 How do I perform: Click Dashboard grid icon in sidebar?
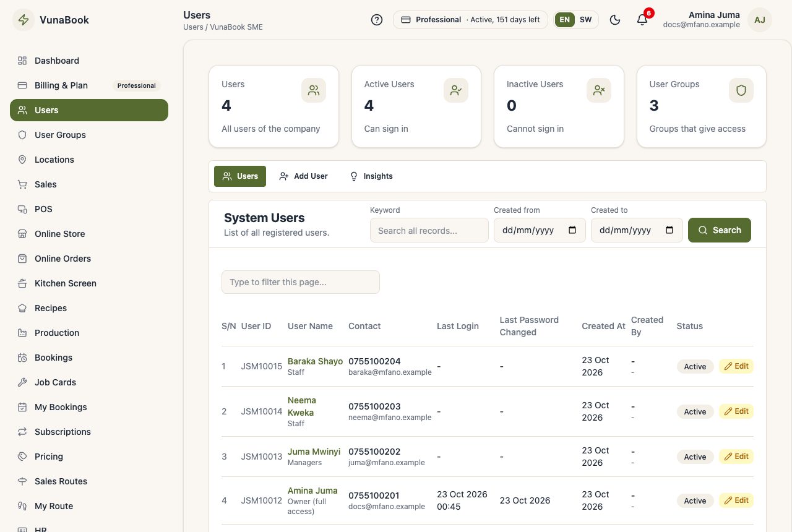tap(22, 61)
